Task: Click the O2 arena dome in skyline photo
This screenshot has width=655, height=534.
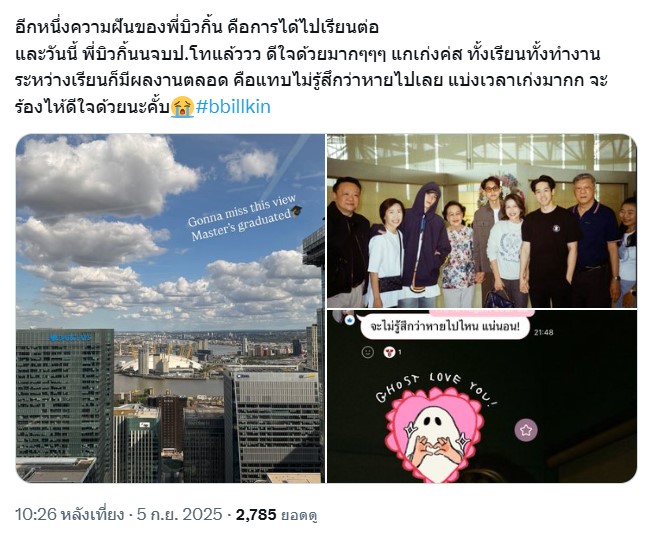Action: [x=161, y=362]
